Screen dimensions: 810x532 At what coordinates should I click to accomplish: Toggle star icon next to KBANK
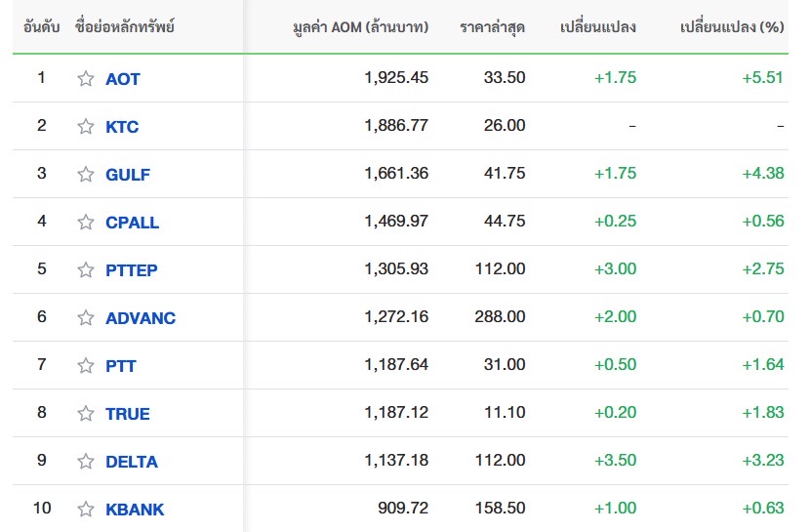(x=86, y=510)
